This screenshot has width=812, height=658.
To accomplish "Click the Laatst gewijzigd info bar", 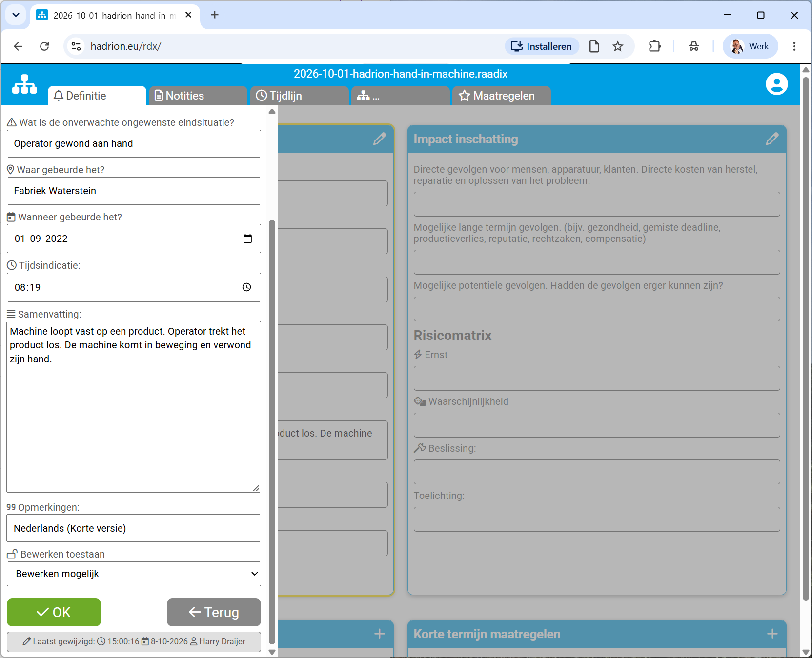I will point(134,641).
